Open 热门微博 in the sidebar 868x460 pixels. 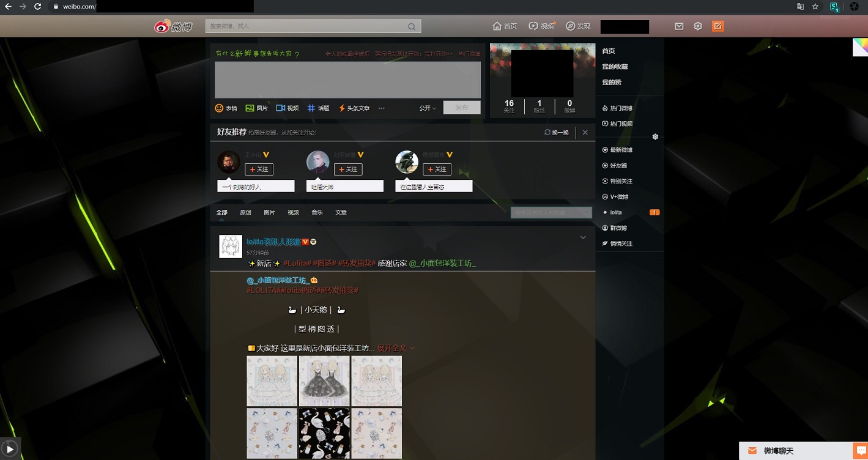click(x=617, y=108)
